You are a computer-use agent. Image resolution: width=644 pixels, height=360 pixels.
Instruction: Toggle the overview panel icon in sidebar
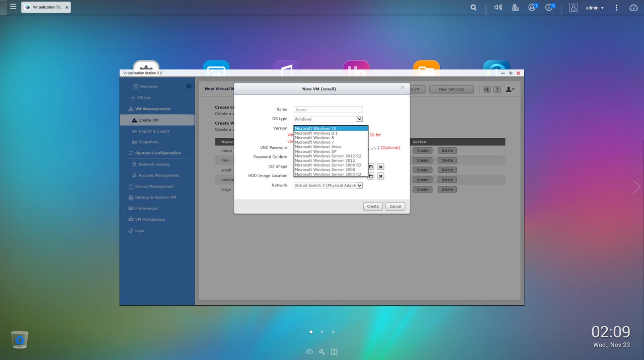189,86
